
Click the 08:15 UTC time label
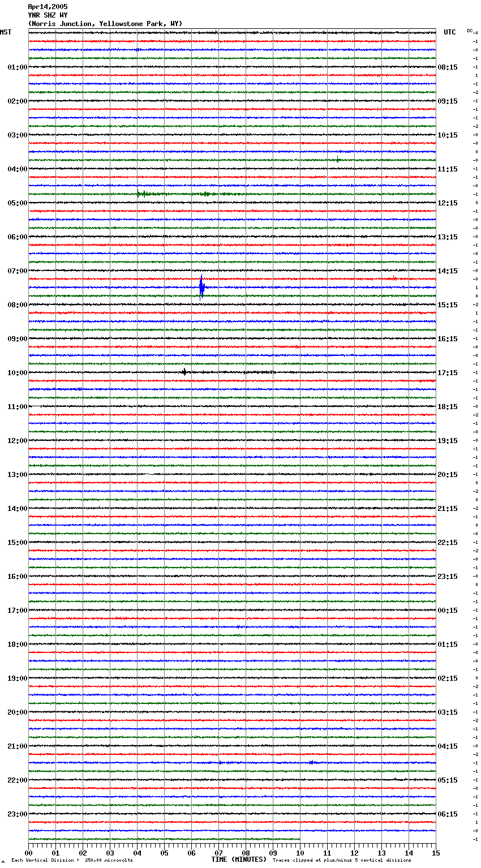click(x=448, y=67)
